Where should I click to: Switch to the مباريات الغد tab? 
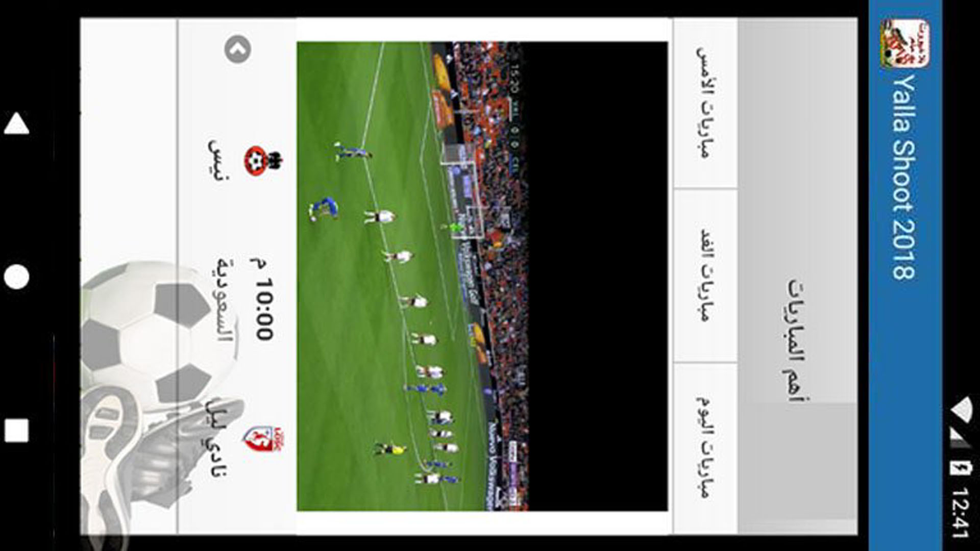tap(705, 275)
